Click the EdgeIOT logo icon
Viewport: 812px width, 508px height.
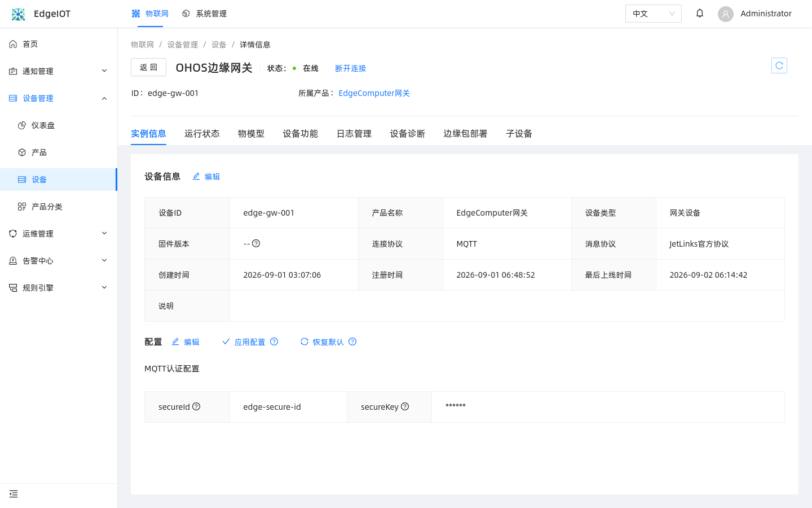[x=19, y=14]
